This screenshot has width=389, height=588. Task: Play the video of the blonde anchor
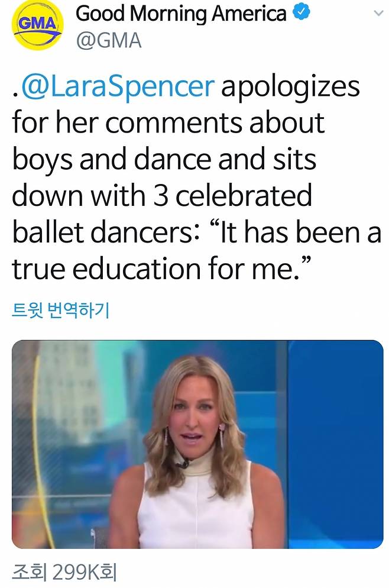(x=197, y=444)
